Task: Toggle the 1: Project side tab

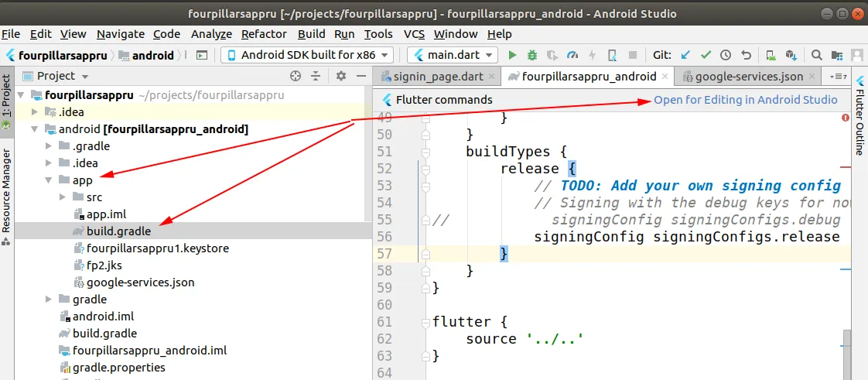Action: [7, 104]
